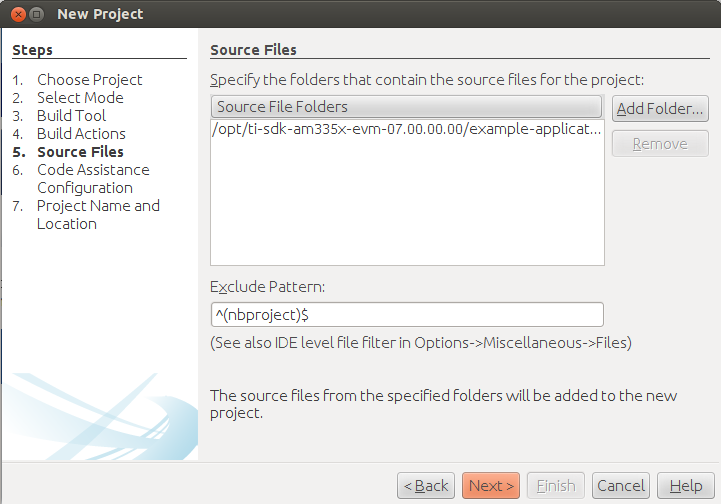Image resolution: width=721 pixels, height=504 pixels.
Task: Open Help for this wizard
Action: 685,486
